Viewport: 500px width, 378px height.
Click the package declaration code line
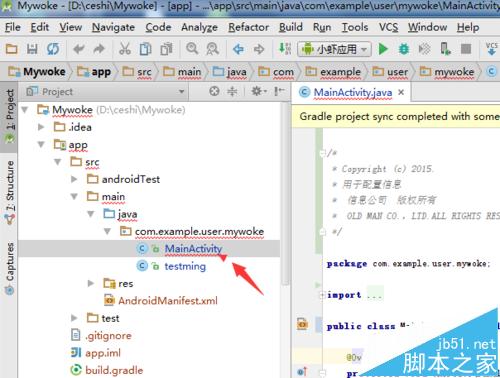click(x=409, y=264)
